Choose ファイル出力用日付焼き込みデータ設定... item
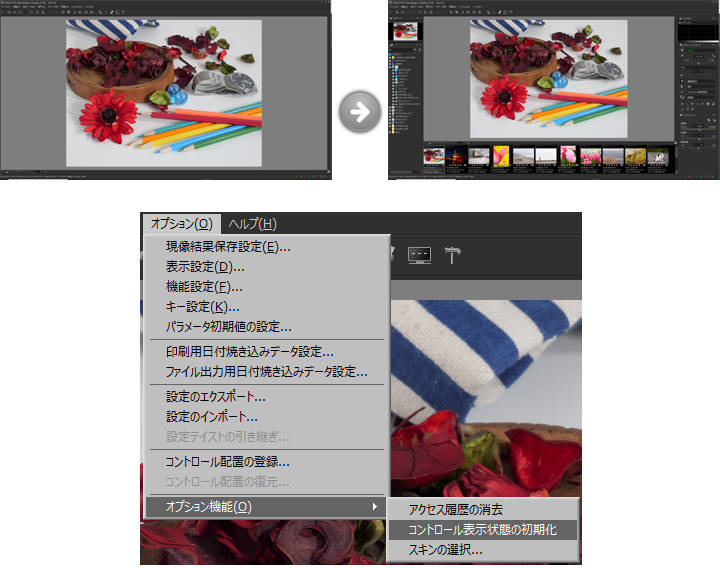This screenshot has width=720, height=568. point(266,372)
